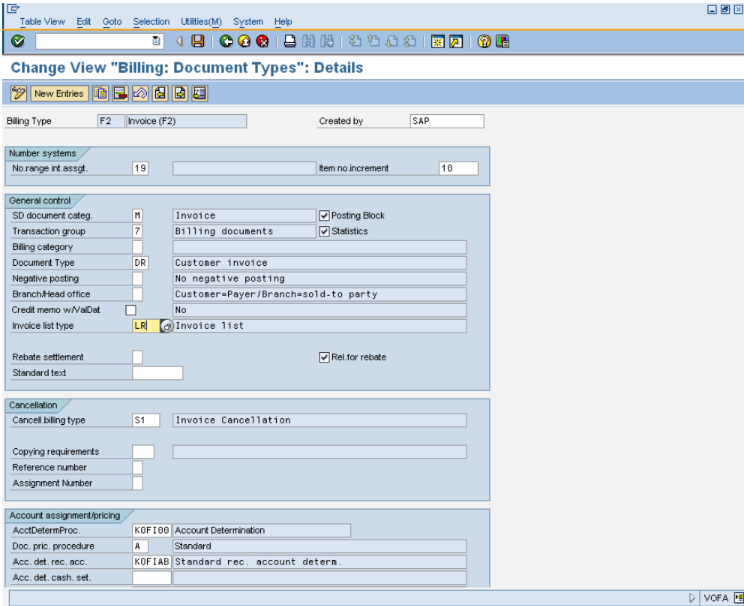This screenshot has height=606, width=744.
Task: Click the Cancell.billing type S1 field
Action: [146, 420]
